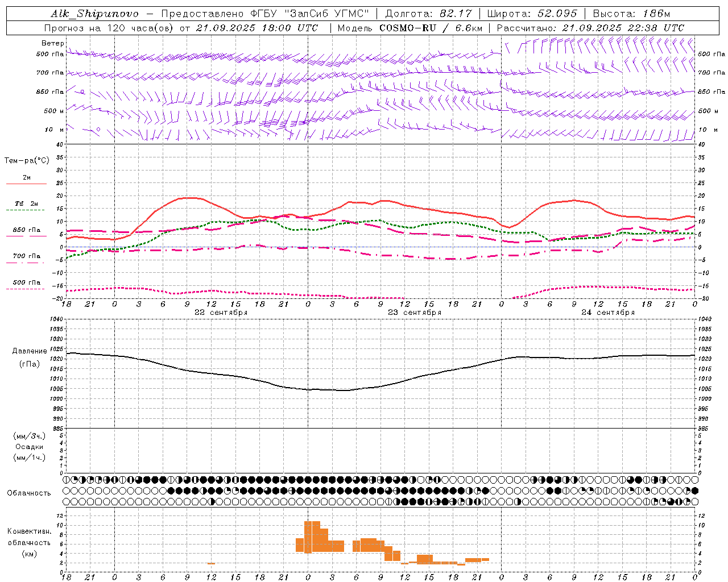This screenshot has width=728, height=582.
Task: Select the Широта: 52.095 value
Action: pos(532,14)
